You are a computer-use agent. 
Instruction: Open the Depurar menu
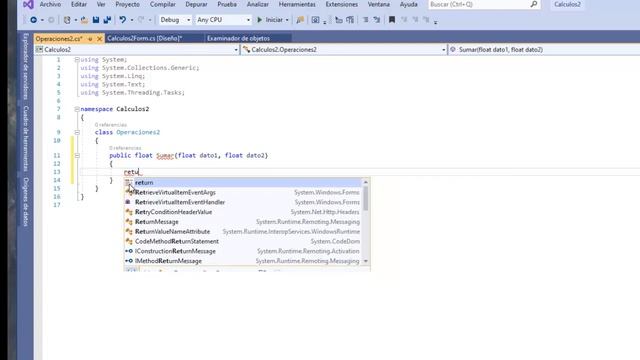(196, 4)
